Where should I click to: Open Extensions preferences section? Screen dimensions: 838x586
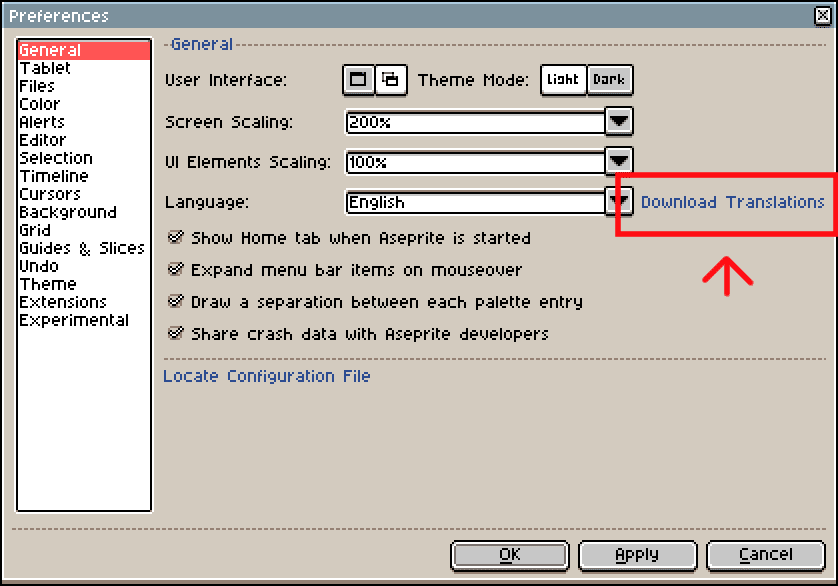[84, 303]
